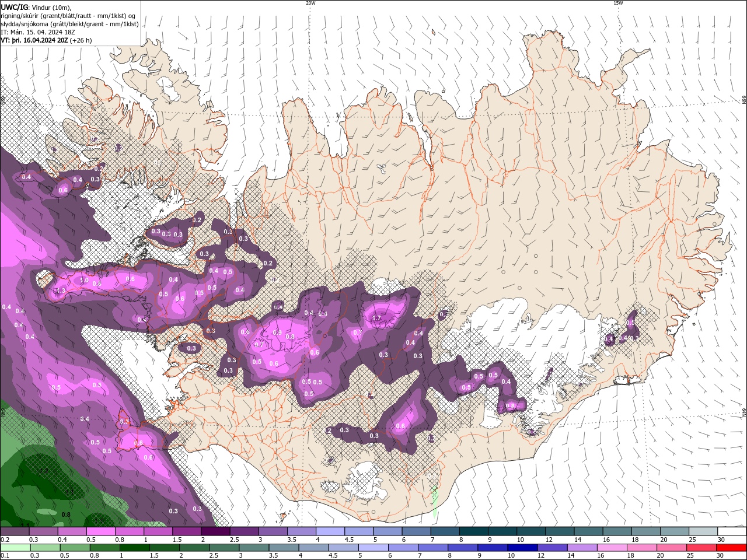The height and width of the screenshot is (560, 747).
Task: Click the black '0.8' value over green rain area
Action: [66, 514]
